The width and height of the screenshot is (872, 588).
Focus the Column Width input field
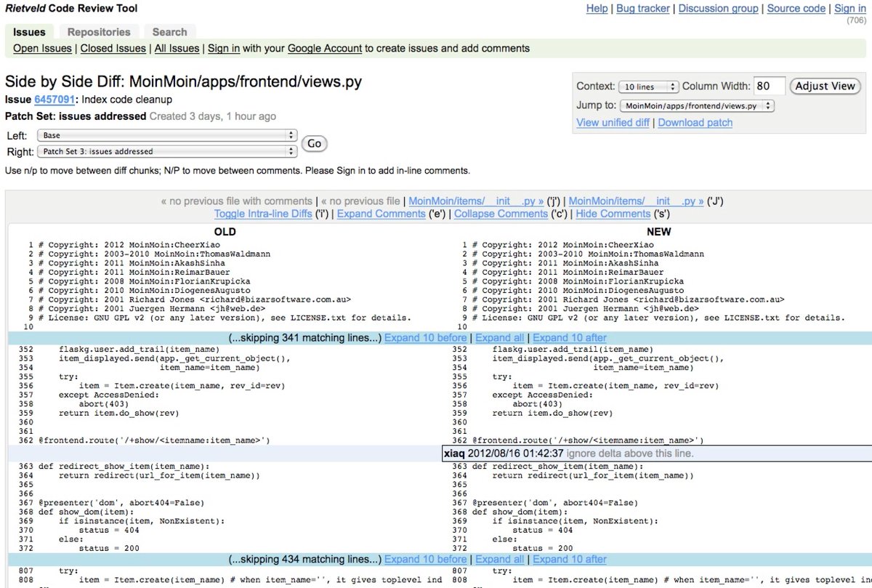pos(769,86)
